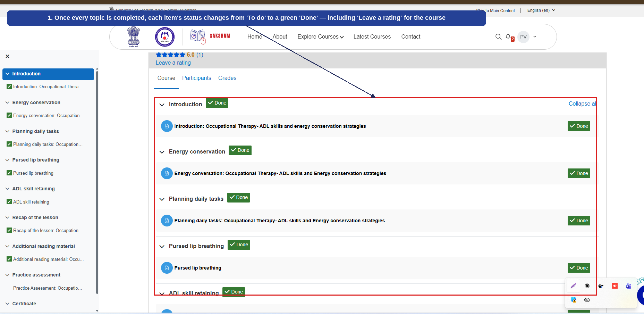Collapse the Introduction section chevron in the main content
This screenshot has height=314, width=644.
162,105
